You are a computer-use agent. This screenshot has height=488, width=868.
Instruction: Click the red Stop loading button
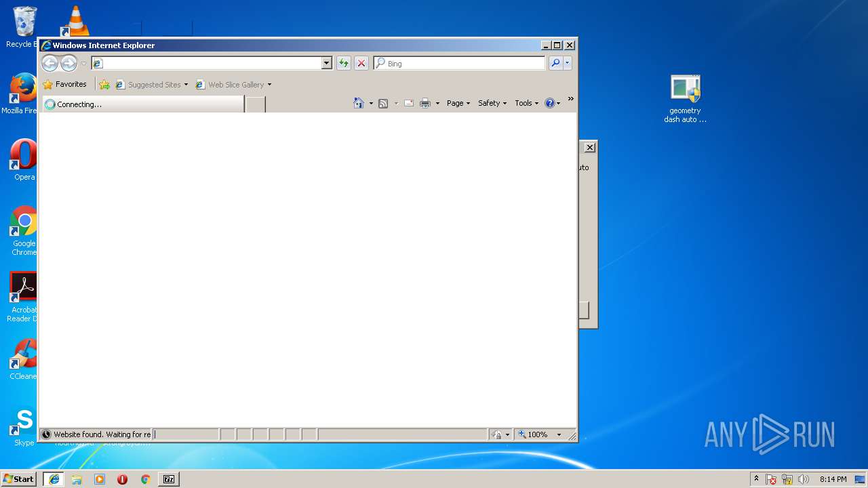click(x=361, y=63)
